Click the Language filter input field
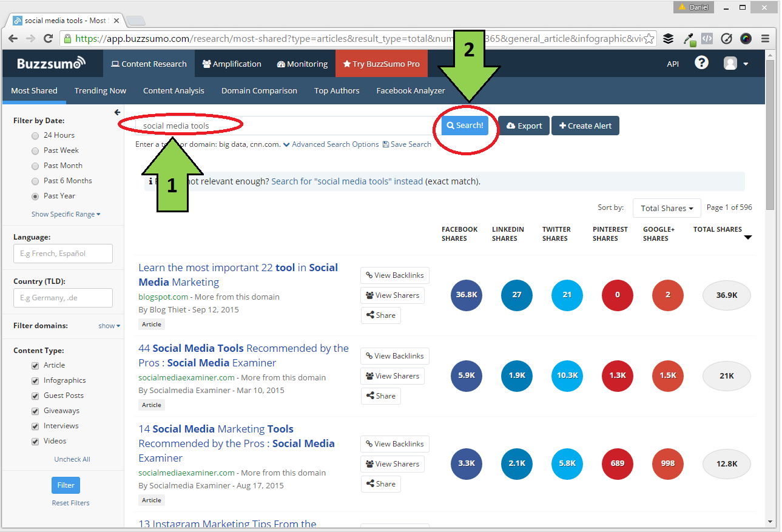 (63, 254)
